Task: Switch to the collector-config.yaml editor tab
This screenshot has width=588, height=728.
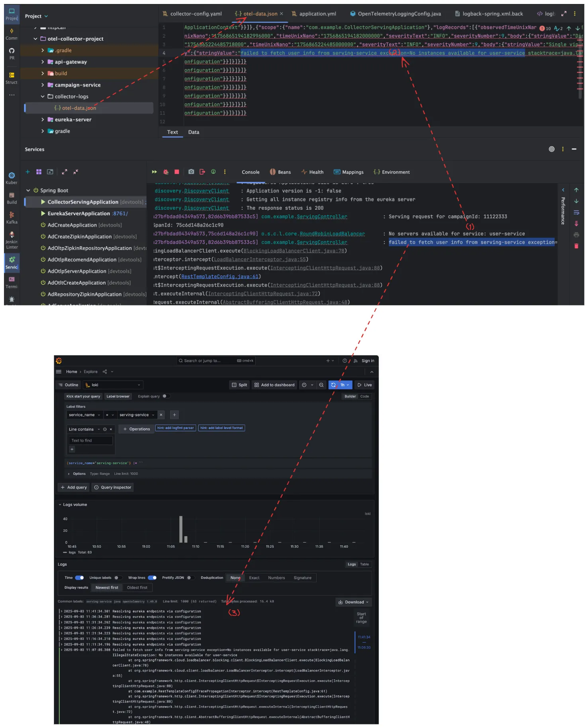Action: pyautogui.click(x=192, y=14)
